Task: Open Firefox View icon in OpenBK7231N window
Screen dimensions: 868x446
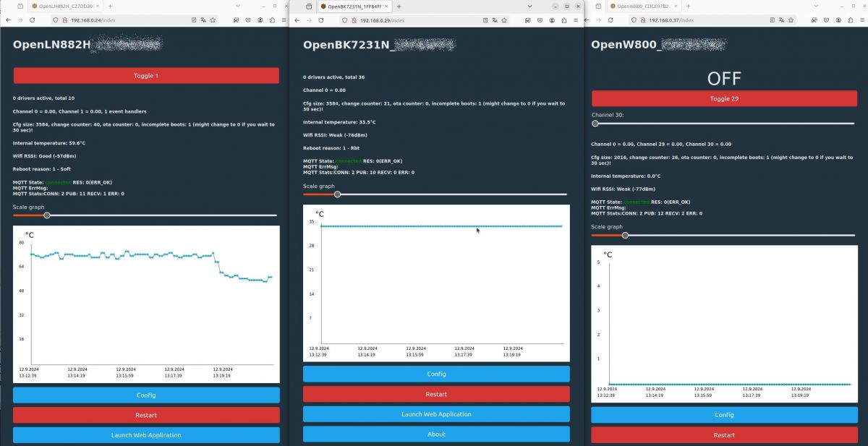Action: click(x=309, y=7)
